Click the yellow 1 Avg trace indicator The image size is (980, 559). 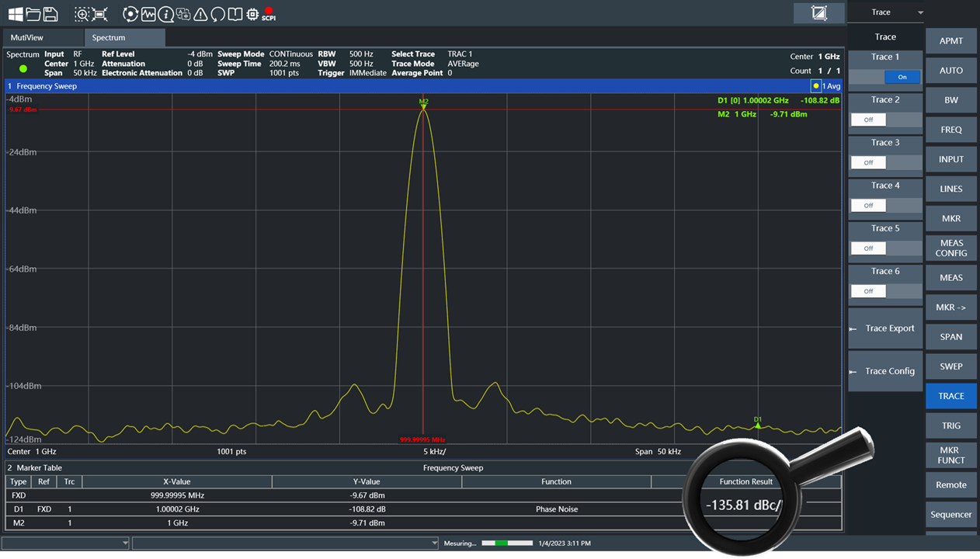826,86
